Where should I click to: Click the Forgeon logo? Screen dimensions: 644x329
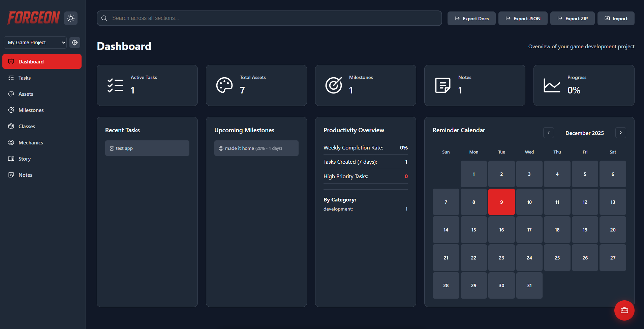[34, 18]
